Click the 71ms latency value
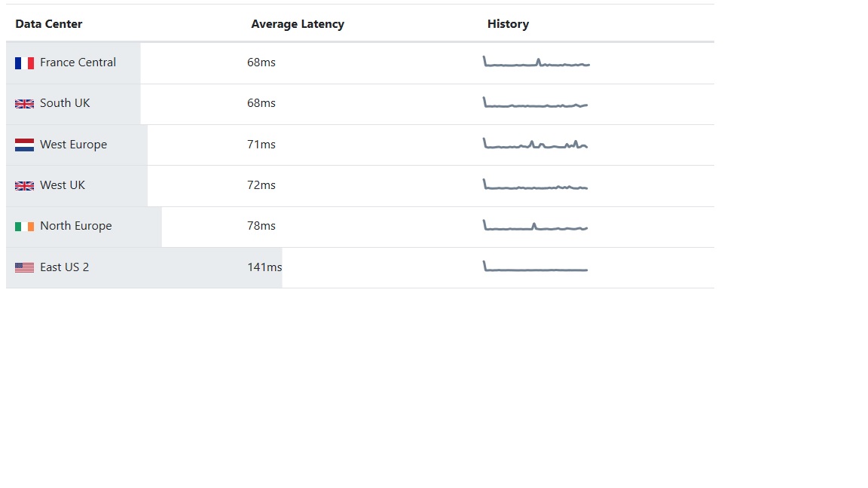This screenshot has height=488, width=868. [x=261, y=145]
